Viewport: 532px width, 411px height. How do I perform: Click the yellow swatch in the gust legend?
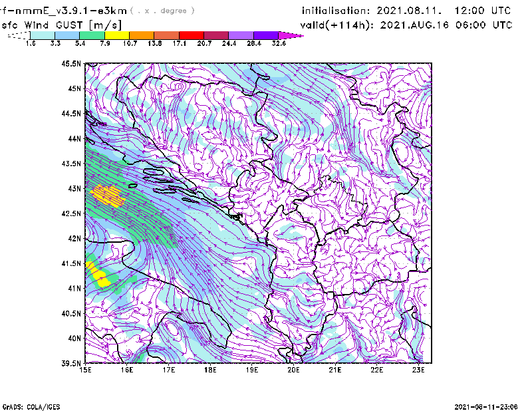coord(117,35)
